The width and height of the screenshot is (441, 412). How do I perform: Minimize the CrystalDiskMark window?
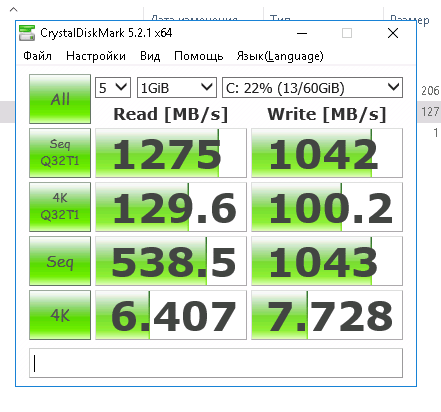click(302, 33)
